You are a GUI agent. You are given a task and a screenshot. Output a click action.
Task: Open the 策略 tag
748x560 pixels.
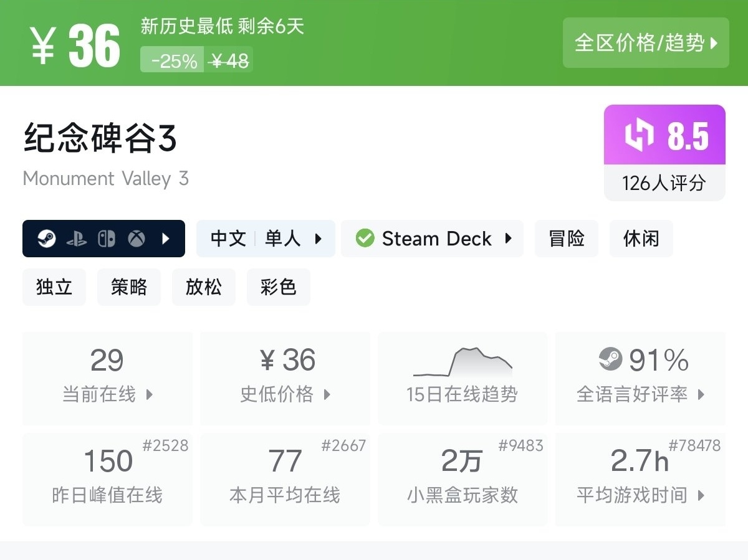coord(129,287)
